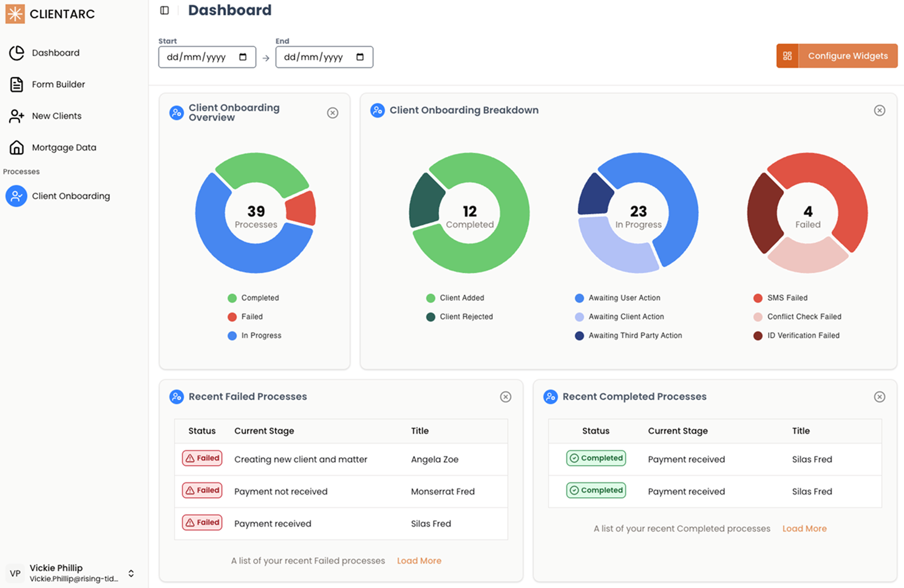Click the Client Onboarding Breakdown widget icon
Image resolution: width=904 pixels, height=588 pixels.
[x=378, y=110]
